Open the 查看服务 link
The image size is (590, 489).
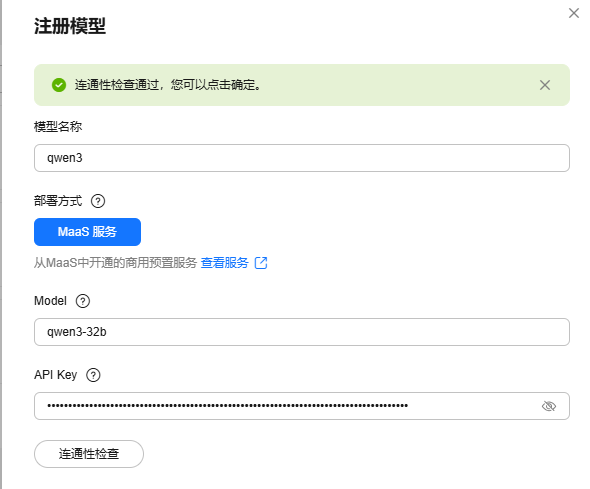click(x=225, y=263)
